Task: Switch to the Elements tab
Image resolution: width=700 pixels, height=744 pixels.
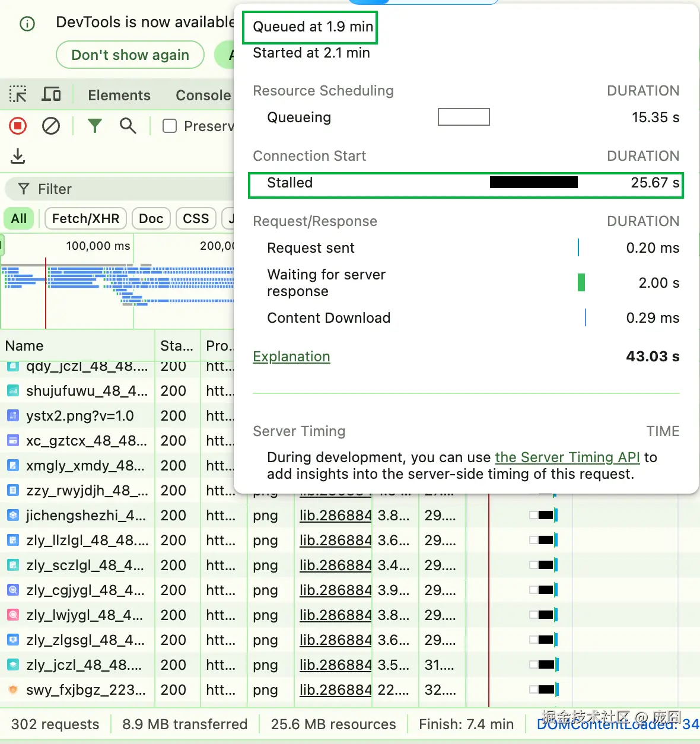Action: coord(119,96)
